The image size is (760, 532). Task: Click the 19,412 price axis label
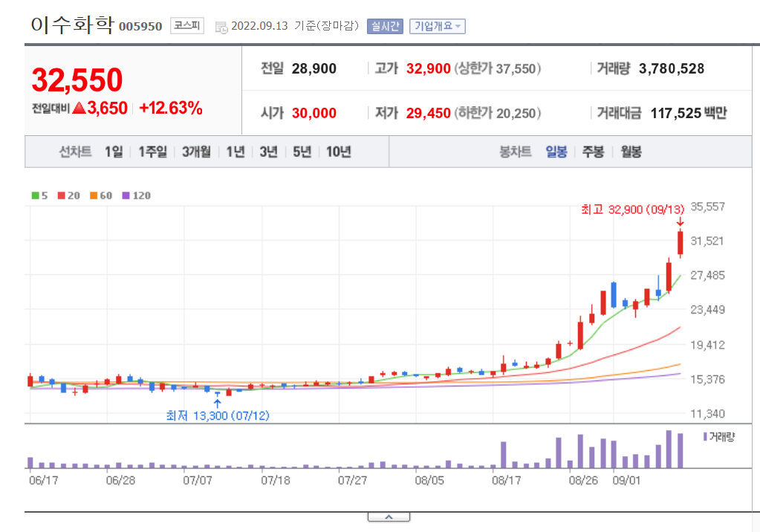click(708, 345)
